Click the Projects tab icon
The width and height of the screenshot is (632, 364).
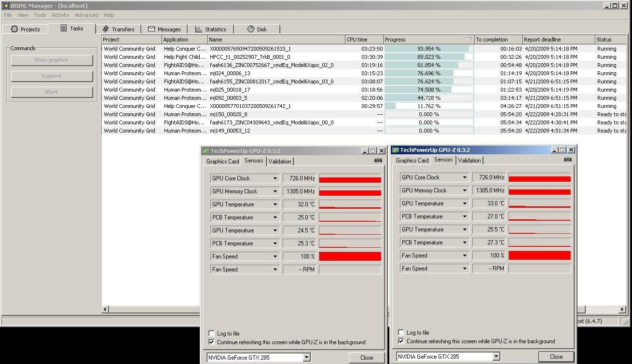(x=14, y=29)
